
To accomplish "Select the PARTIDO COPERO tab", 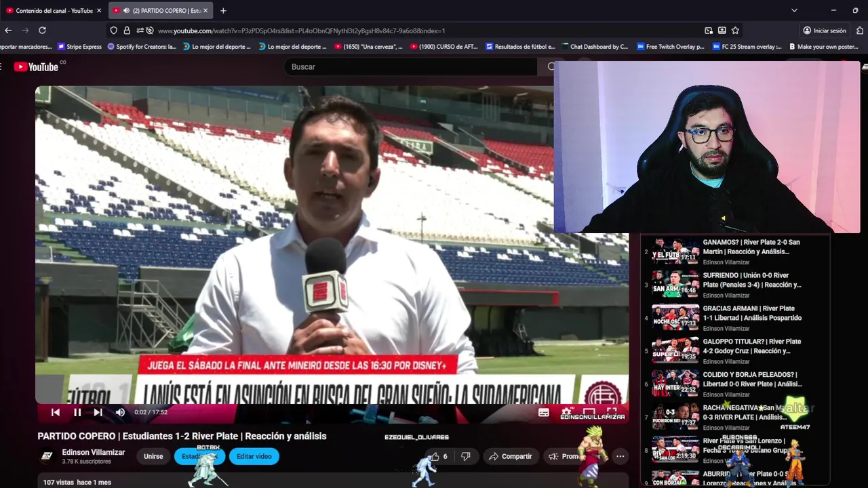I will [161, 11].
